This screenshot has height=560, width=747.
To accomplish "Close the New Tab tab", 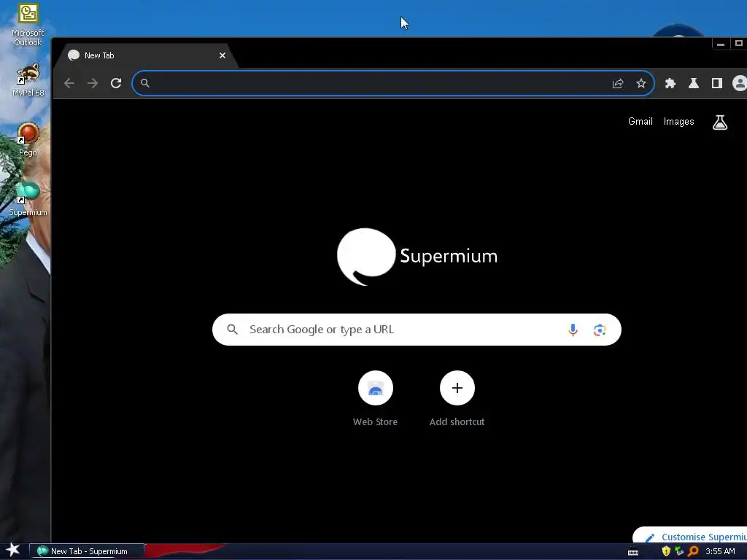I will tap(222, 55).
